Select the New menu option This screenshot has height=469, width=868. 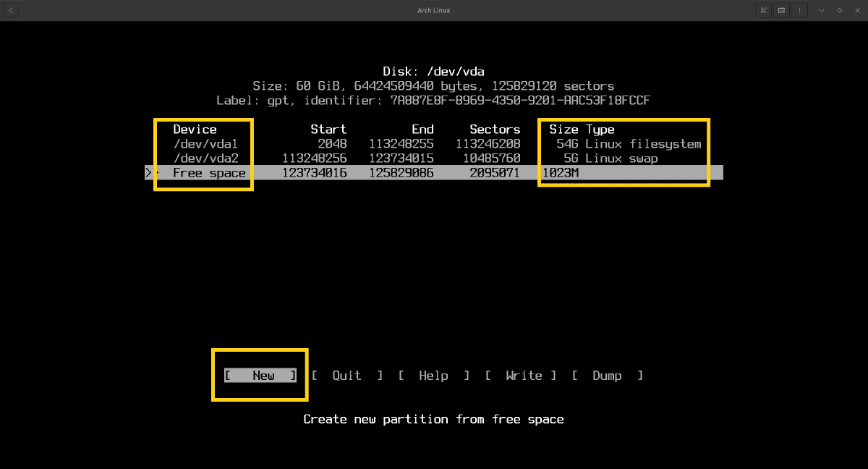coord(260,376)
